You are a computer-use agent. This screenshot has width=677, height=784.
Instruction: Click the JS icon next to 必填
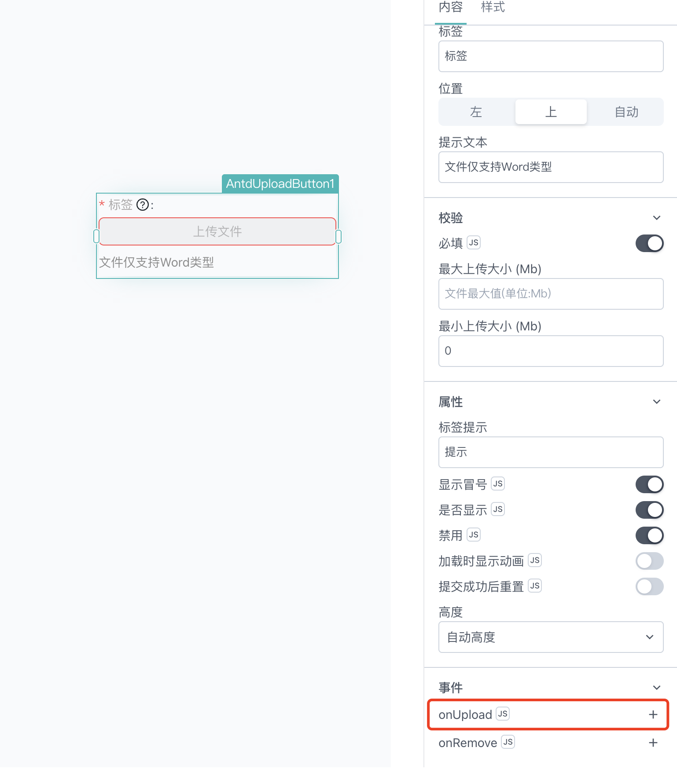474,242
